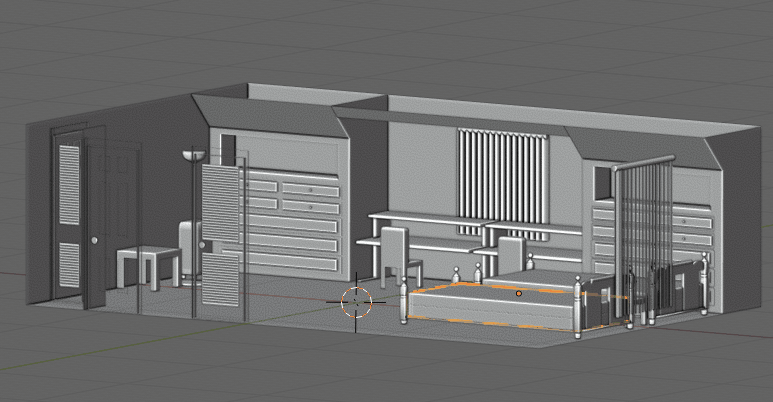Viewport: 773px width, 402px height.
Task: Click the round knob on the left door
Action: pyautogui.click(x=95, y=240)
